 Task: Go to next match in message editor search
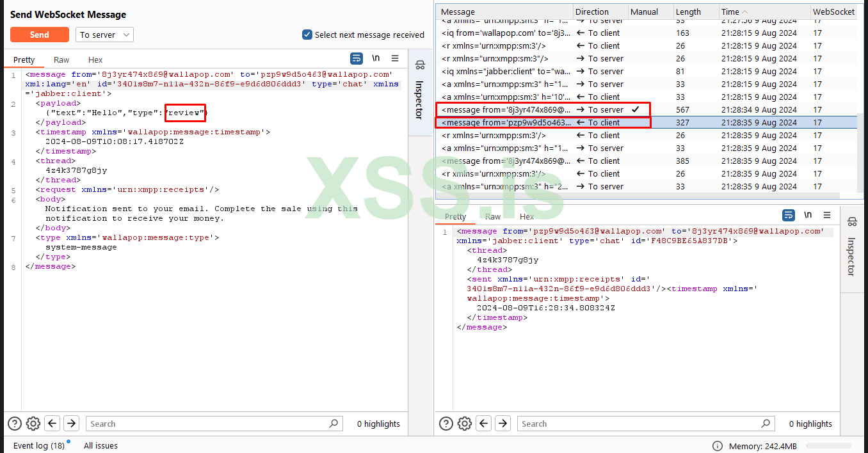click(x=72, y=424)
